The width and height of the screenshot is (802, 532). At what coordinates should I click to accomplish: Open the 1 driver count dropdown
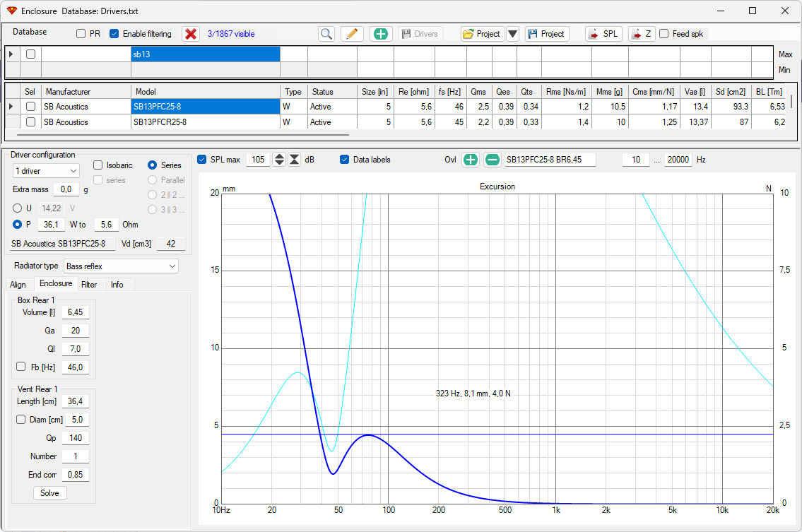pos(46,171)
